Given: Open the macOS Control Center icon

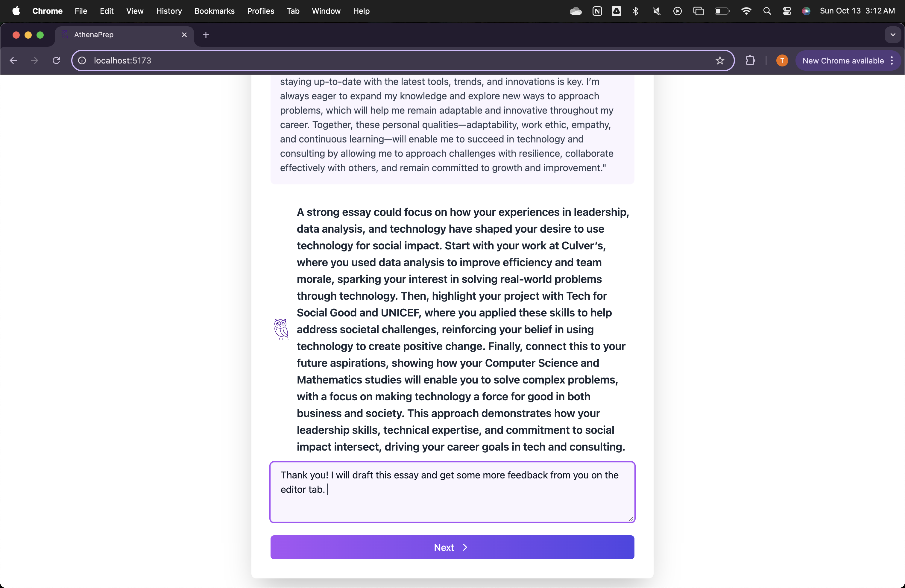Looking at the screenshot, I should (x=787, y=11).
